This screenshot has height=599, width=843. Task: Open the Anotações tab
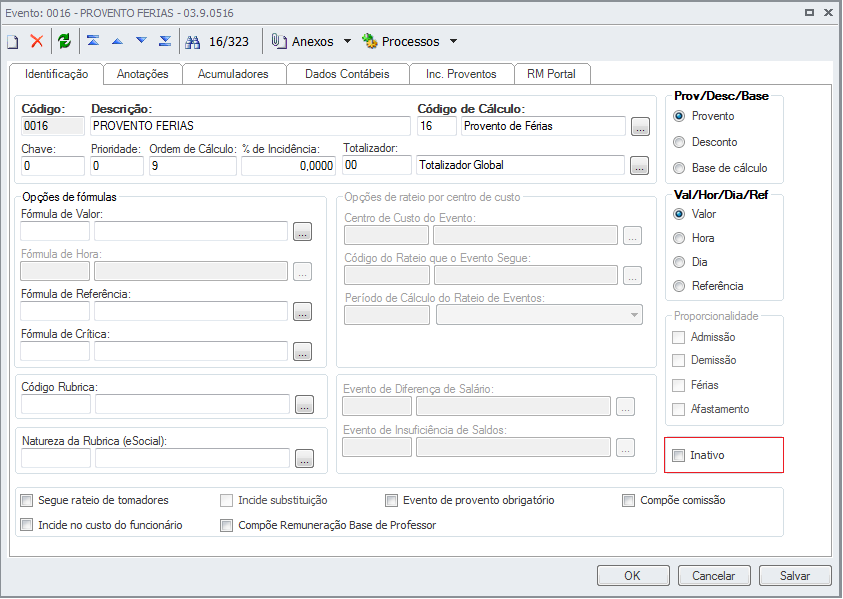click(x=142, y=74)
